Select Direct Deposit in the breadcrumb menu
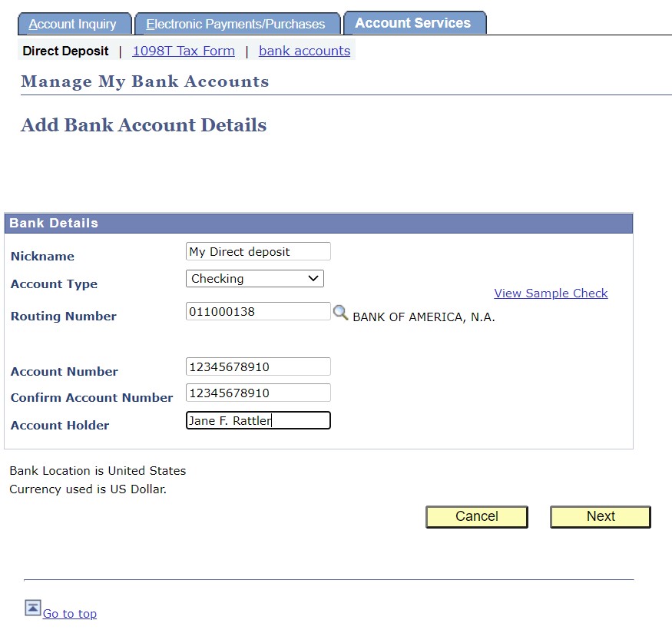The height and width of the screenshot is (630, 672). point(65,51)
